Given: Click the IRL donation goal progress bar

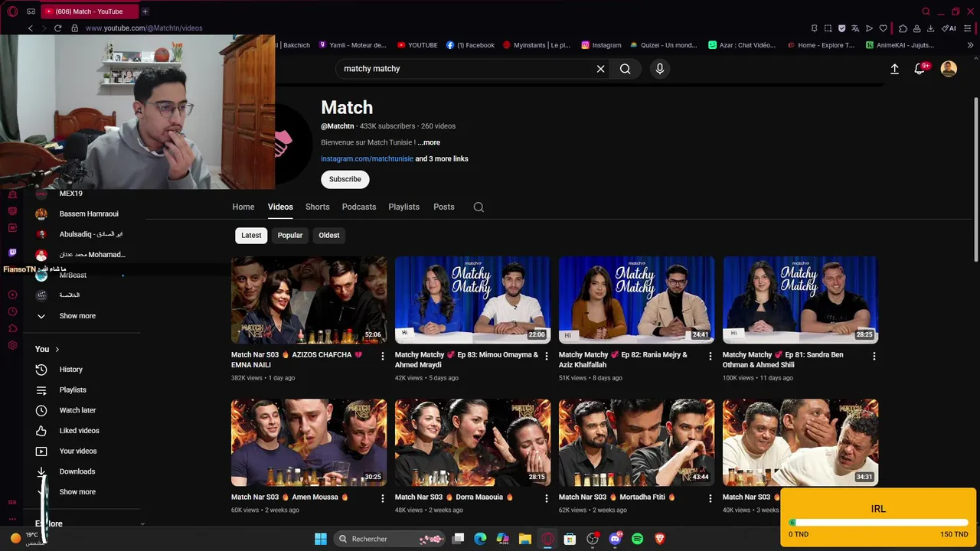Looking at the screenshot, I should click(878, 523).
